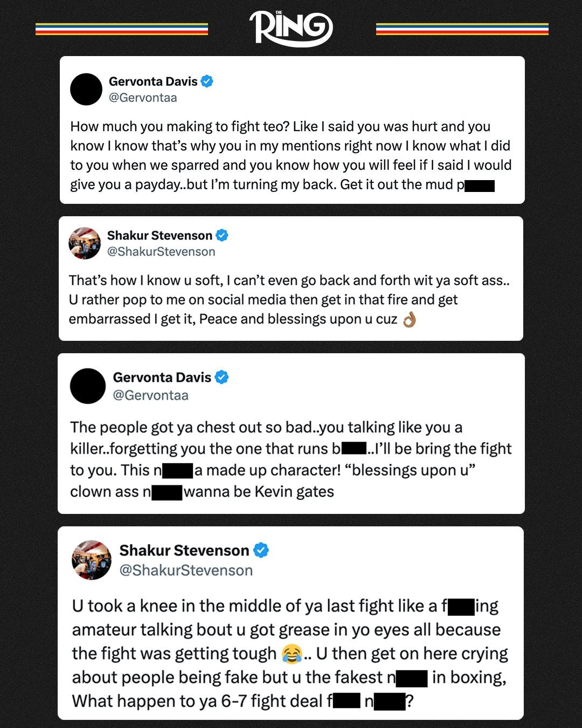Click The Ring logo at the top
Viewport: 582px width, 728px height.
pos(290,28)
